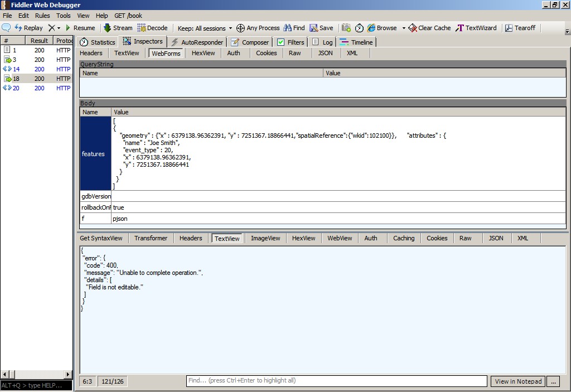Open the Rules menu
The width and height of the screenshot is (571, 392).
[x=42, y=16]
